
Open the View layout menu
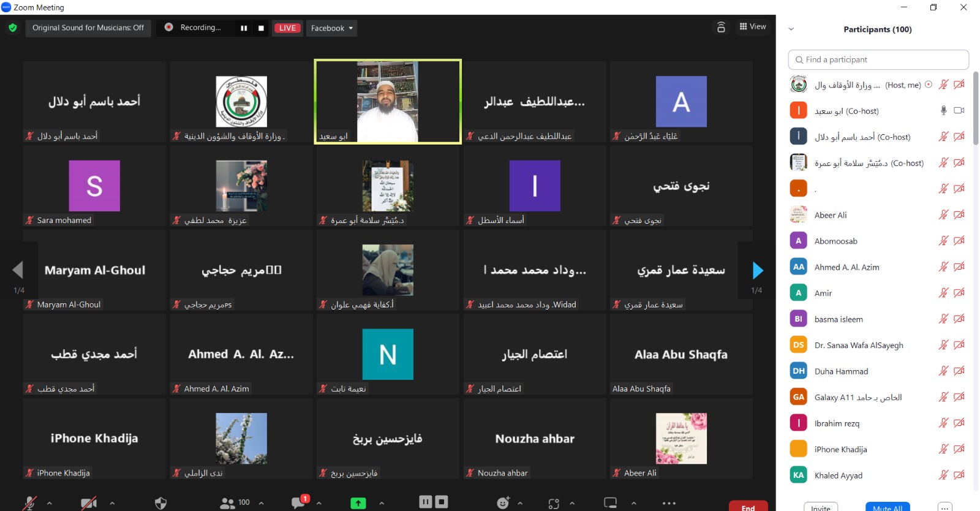coord(753,26)
